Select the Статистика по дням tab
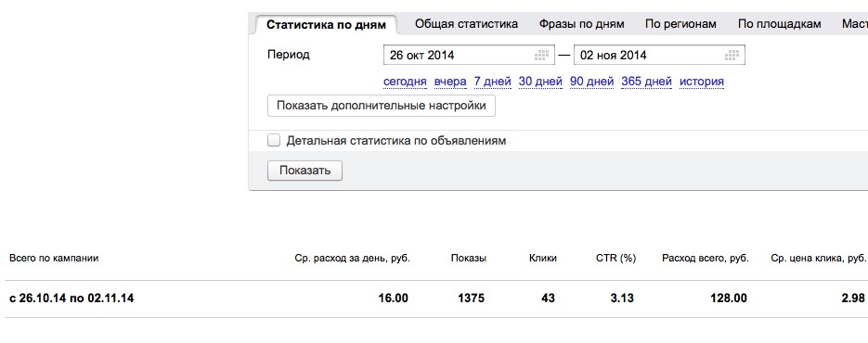The height and width of the screenshot is (343, 868). click(x=326, y=25)
